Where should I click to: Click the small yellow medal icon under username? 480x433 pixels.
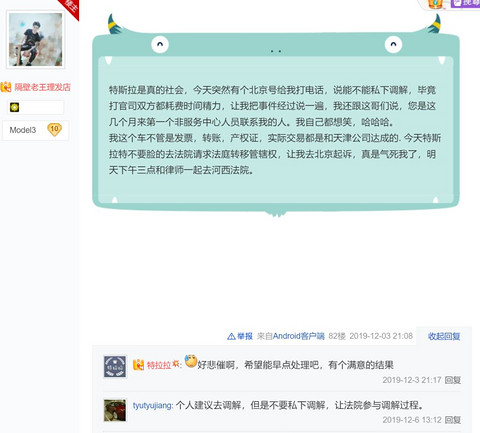coord(14,107)
